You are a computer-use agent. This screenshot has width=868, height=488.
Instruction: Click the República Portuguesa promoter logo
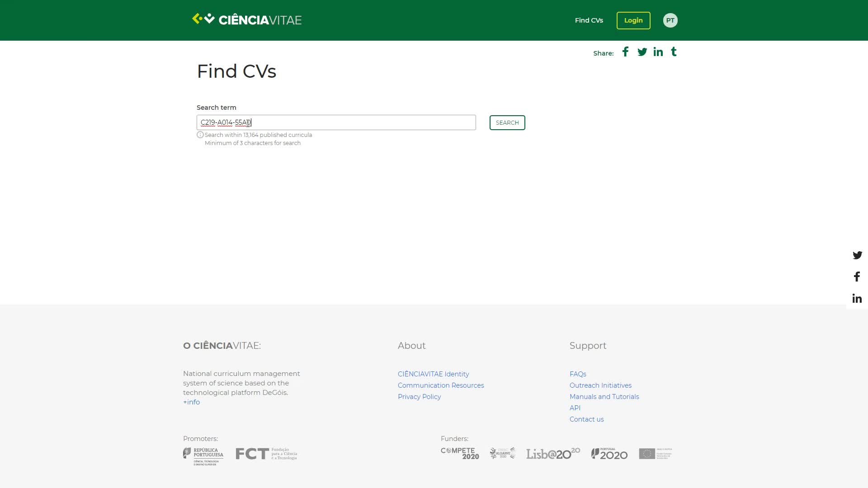click(x=203, y=456)
